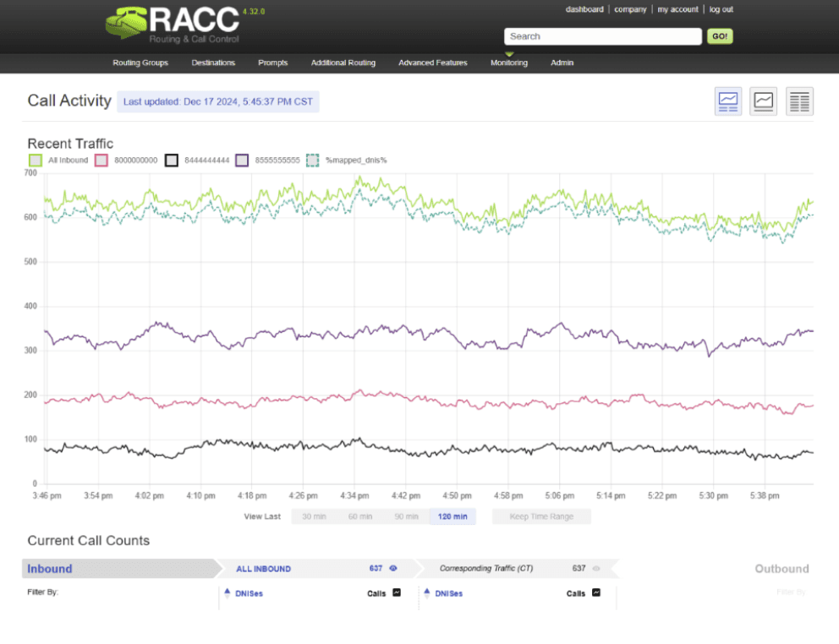Select the 60 min view range
The image size is (839, 644).
360,516
